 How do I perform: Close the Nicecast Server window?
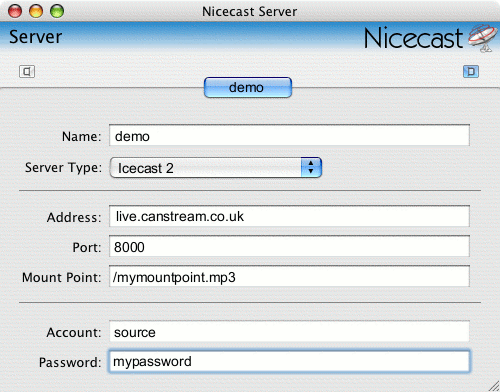[x=15, y=11]
